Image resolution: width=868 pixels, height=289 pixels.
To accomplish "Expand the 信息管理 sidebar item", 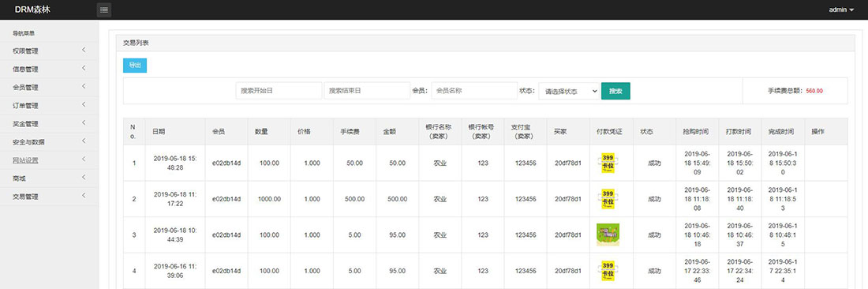I will point(49,69).
